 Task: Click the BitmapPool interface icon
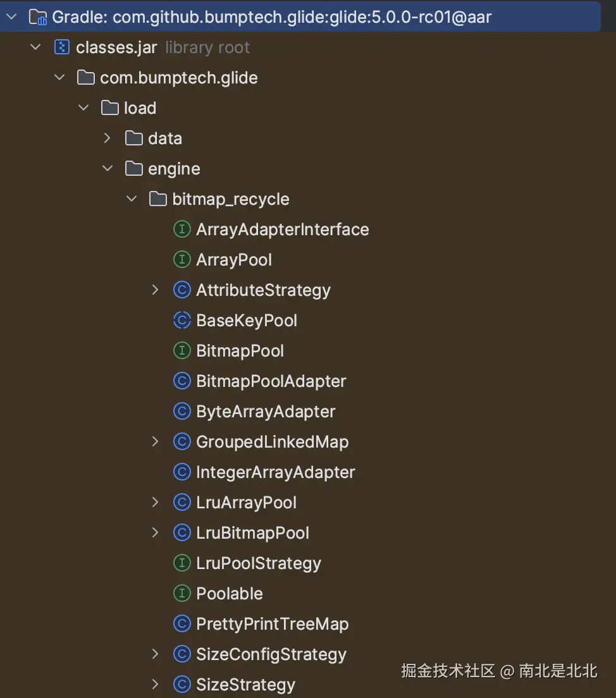coord(182,351)
